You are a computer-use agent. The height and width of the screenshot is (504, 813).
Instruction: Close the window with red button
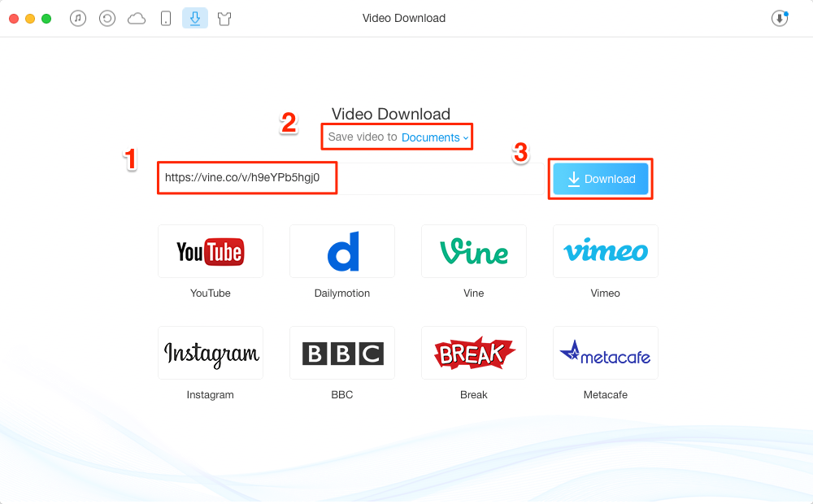click(x=14, y=19)
